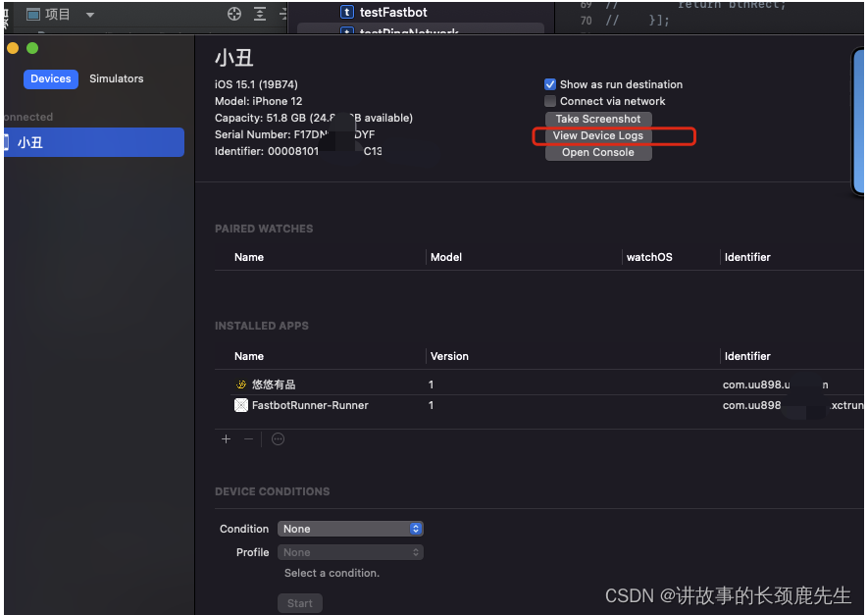This screenshot has height=615, width=868.
Task: Switch to the Simulators tab
Action: [117, 78]
